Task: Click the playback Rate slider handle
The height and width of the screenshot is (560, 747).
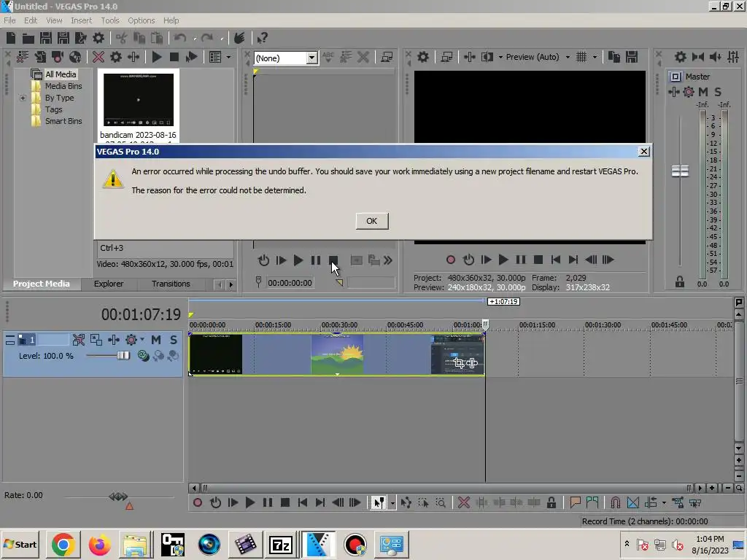Action: tap(118, 497)
